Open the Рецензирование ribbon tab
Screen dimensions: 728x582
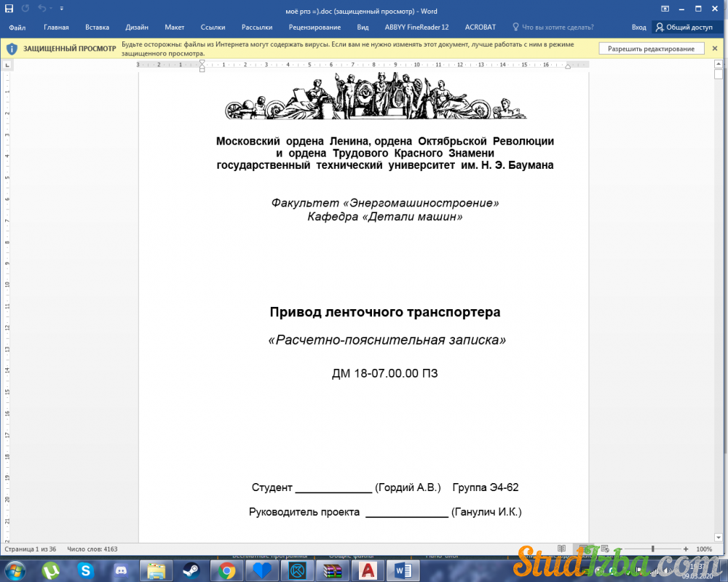pyautogui.click(x=314, y=28)
